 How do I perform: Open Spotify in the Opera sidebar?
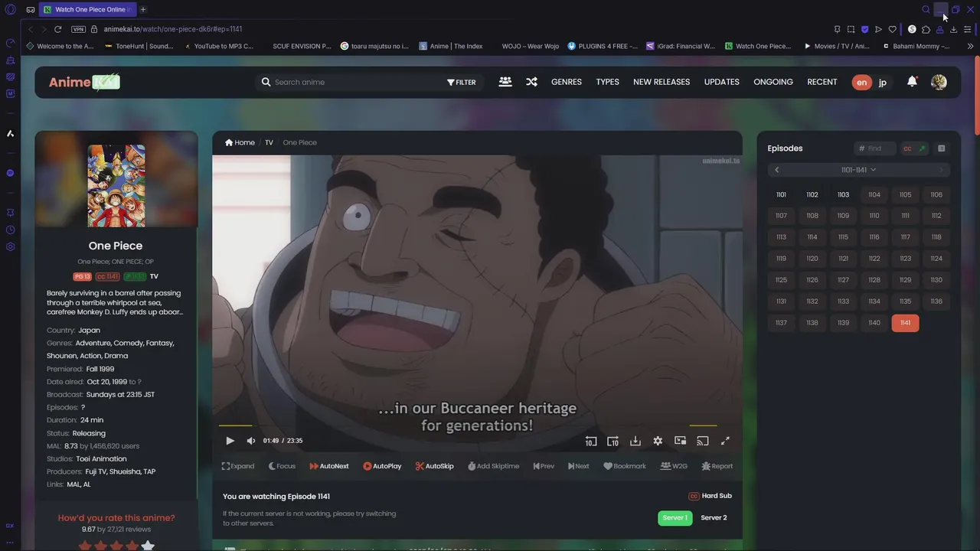click(x=10, y=173)
